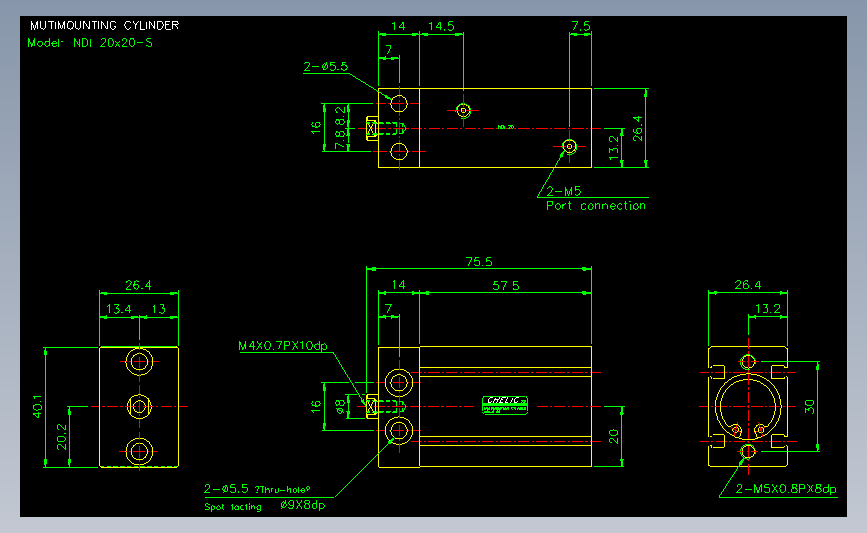Image resolution: width=867 pixels, height=533 pixels.
Task: Select the ø8 rod diameter dimension
Action: (x=341, y=406)
